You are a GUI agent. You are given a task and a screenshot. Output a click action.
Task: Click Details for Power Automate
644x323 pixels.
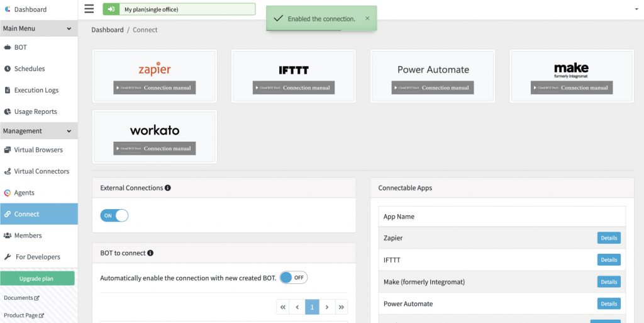pos(609,303)
